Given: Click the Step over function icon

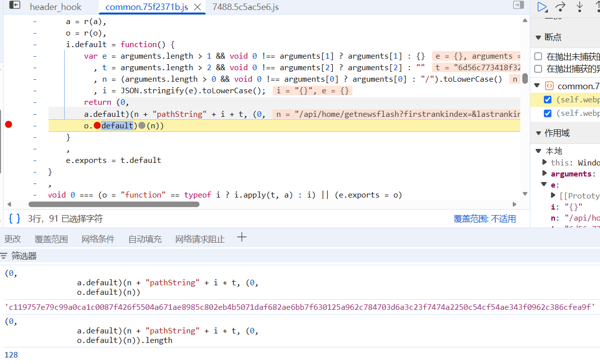Looking at the screenshot, I should point(561,7).
